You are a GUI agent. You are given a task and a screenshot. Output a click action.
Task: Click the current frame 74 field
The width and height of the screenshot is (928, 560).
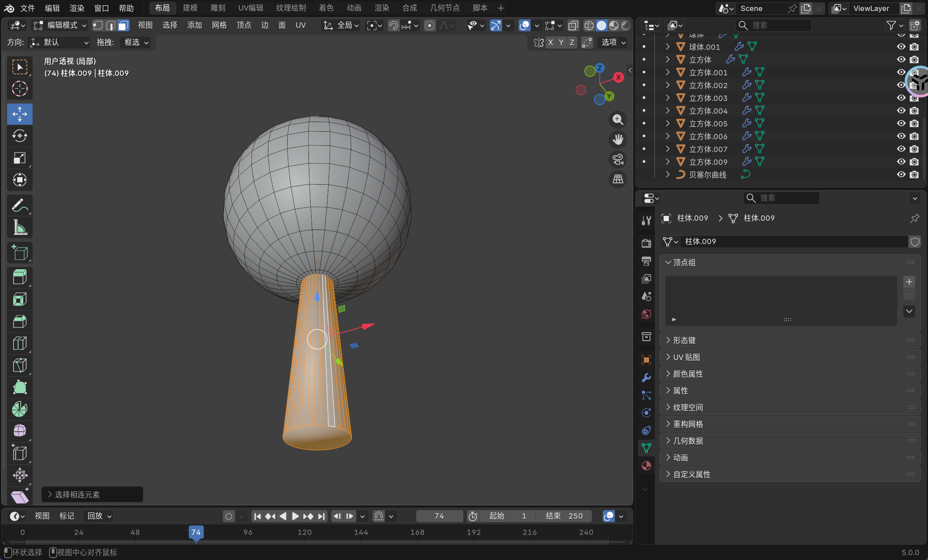click(439, 516)
